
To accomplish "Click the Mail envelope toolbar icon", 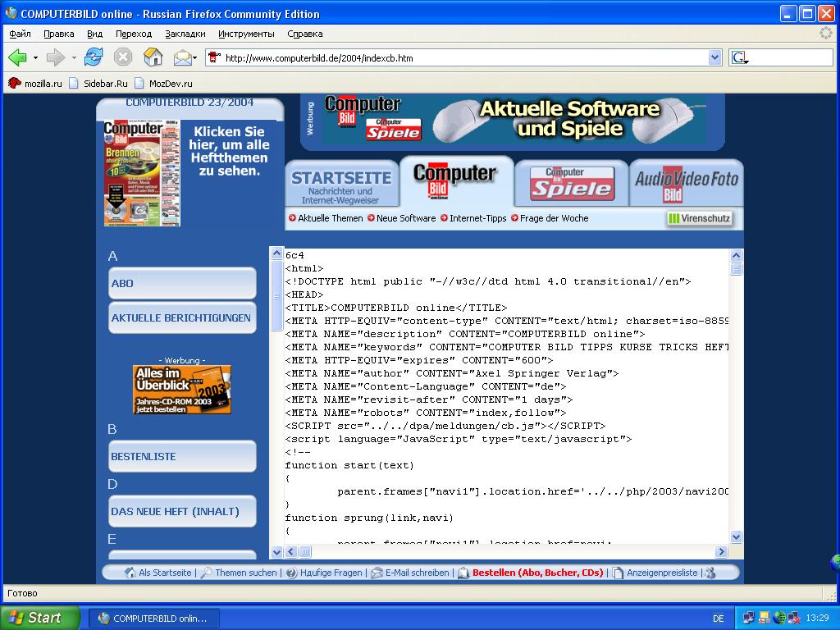I will (182, 57).
